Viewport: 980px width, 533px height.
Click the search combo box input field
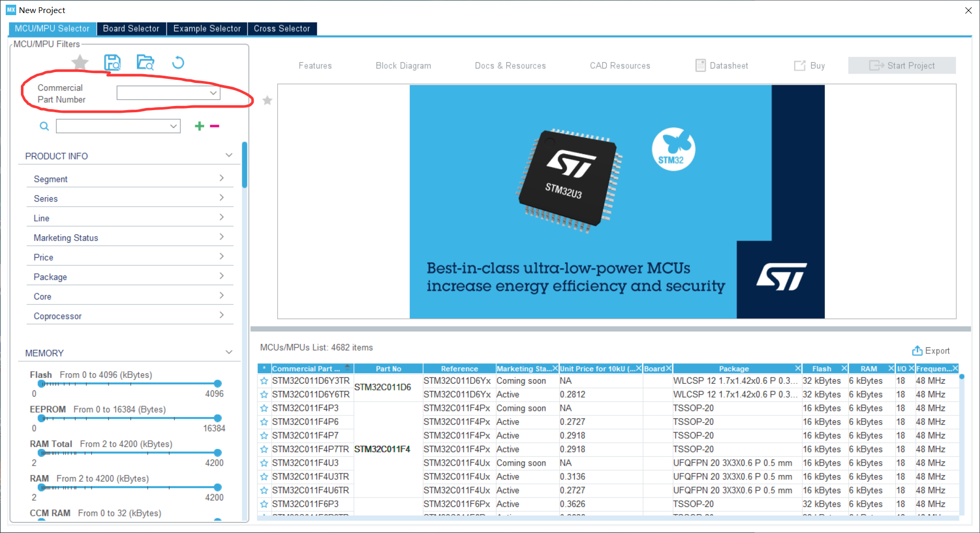118,126
